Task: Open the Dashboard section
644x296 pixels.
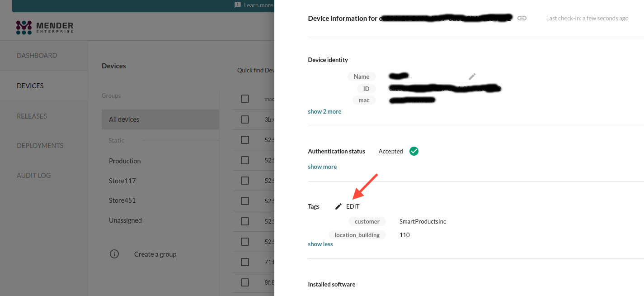Action: click(37, 56)
